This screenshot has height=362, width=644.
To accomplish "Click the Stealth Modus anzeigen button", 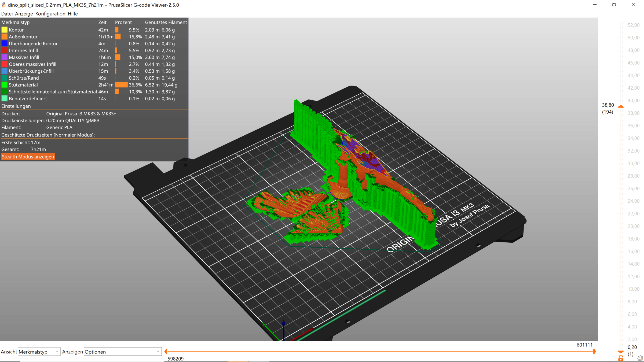I will click(x=28, y=157).
